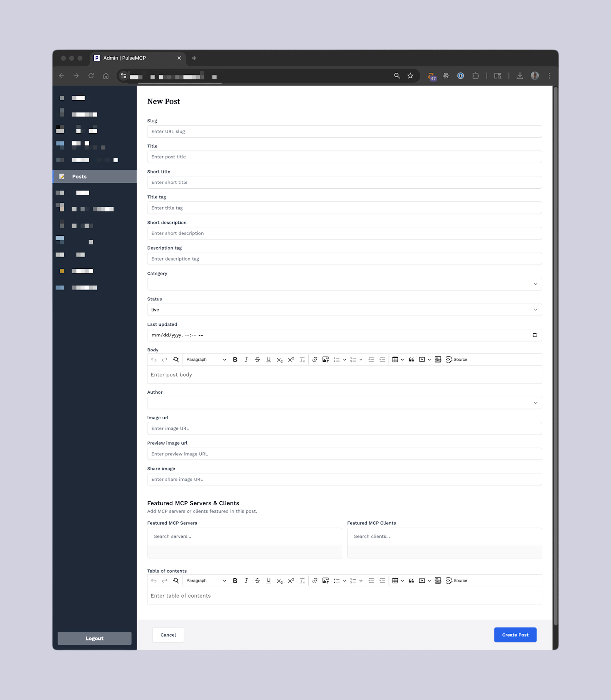Image resolution: width=611 pixels, height=700 pixels.
Task: Open Paragraph heading dropdown in Table of contents
Action: tap(206, 581)
